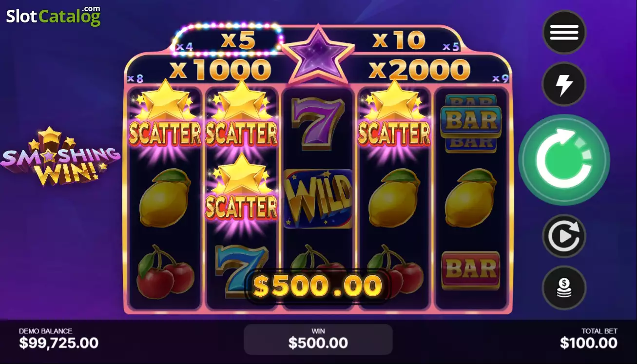Open the hamburger menu button
Screen dimensions: 637x364
564,32
